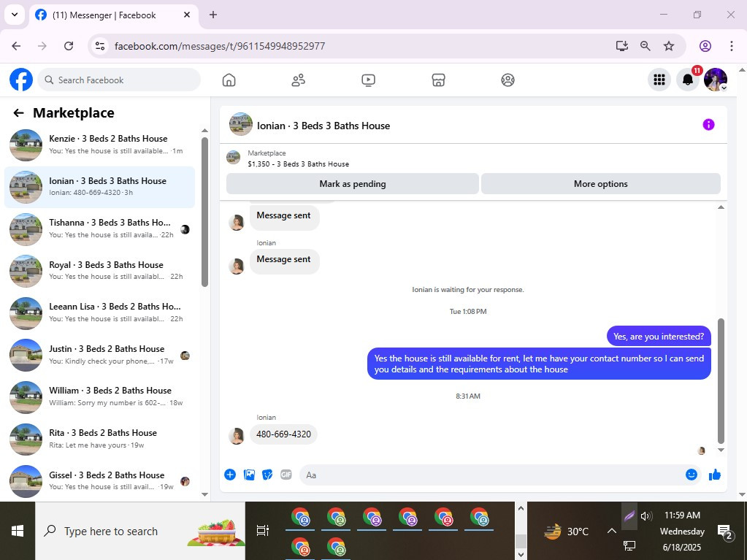The height and width of the screenshot is (560, 747).
Task: Go to the Home feed icon
Action: click(229, 80)
